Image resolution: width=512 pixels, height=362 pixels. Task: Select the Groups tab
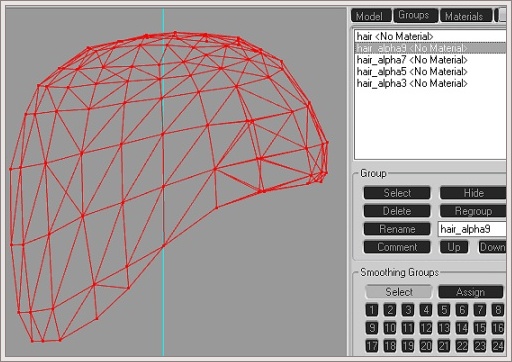[415, 15]
